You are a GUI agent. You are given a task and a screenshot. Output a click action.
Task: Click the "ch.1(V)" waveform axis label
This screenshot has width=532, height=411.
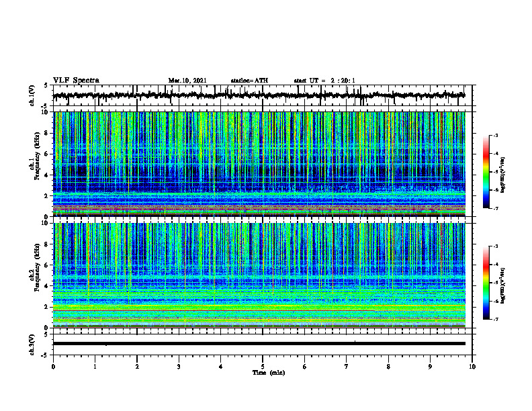point(32,95)
